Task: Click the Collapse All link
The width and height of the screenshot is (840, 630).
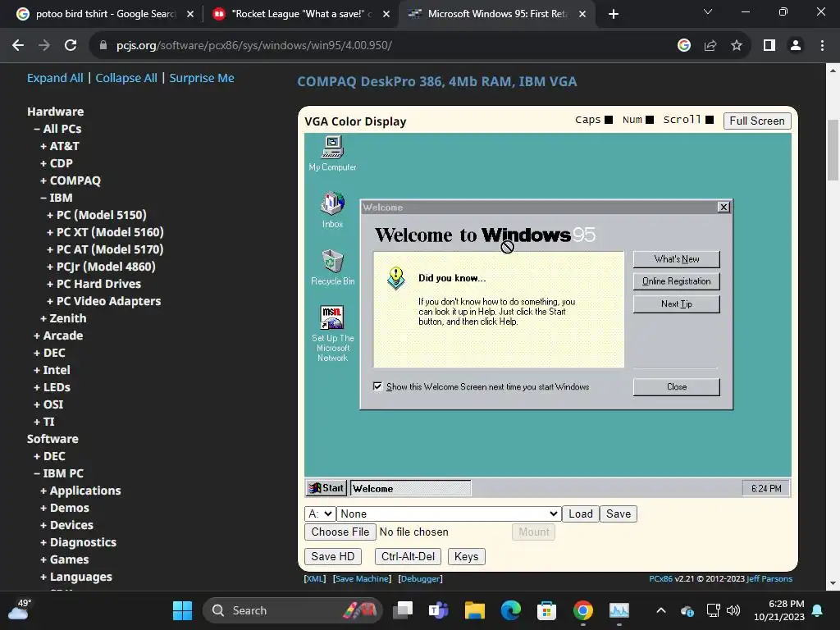Action: click(126, 78)
